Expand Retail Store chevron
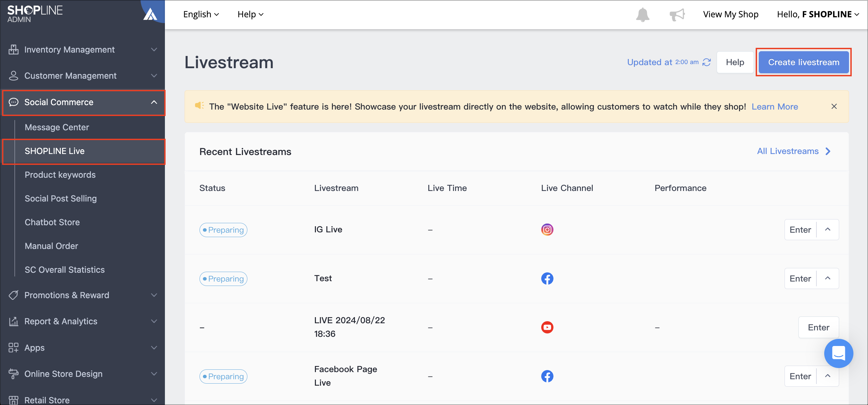The height and width of the screenshot is (405, 868). 154,400
